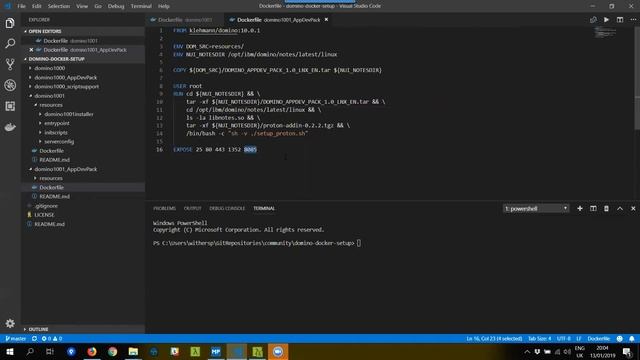
Task: Open the Debug menu
Action: [x=116, y=6]
